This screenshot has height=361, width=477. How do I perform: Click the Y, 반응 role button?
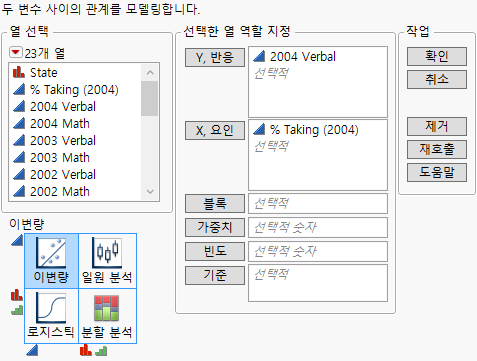click(215, 58)
